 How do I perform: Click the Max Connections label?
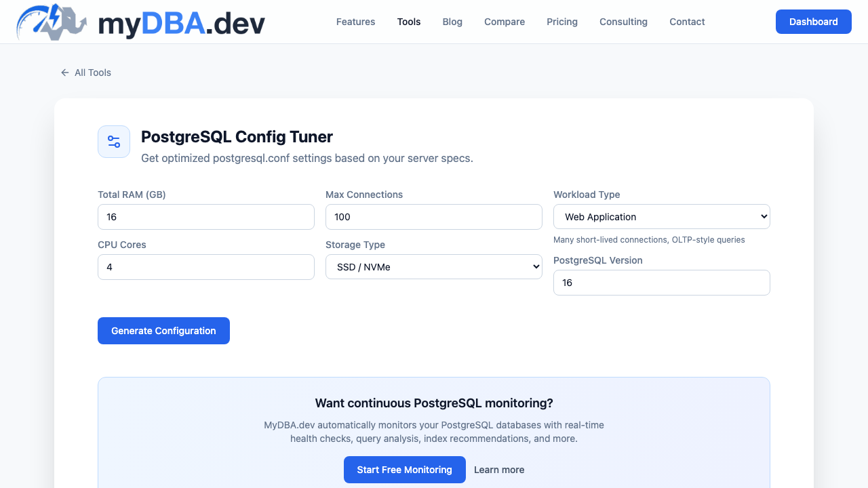click(364, 195)
